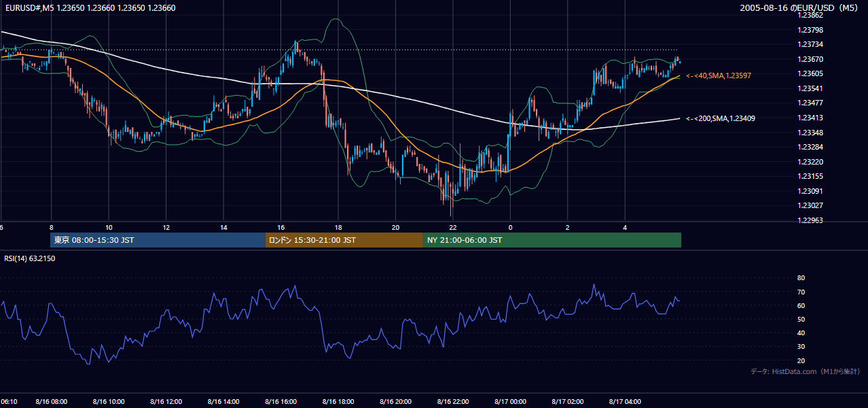Click the 8/16 10:00 time label
The image size is (868, 408).
[x=109, y=402]
